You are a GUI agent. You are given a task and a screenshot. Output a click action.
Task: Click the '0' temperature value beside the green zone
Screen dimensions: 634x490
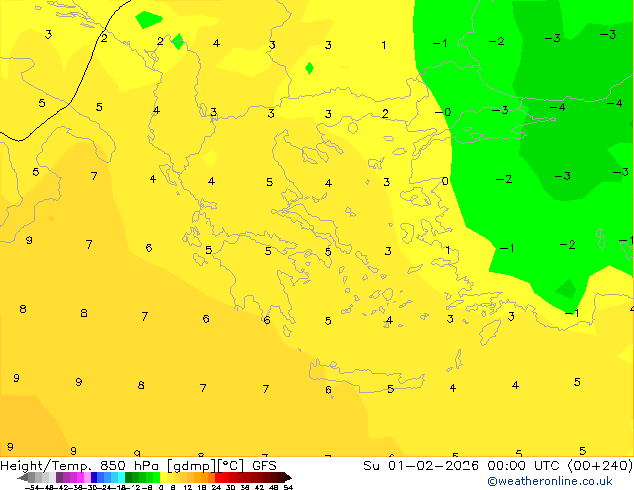(x=445, y=181)
